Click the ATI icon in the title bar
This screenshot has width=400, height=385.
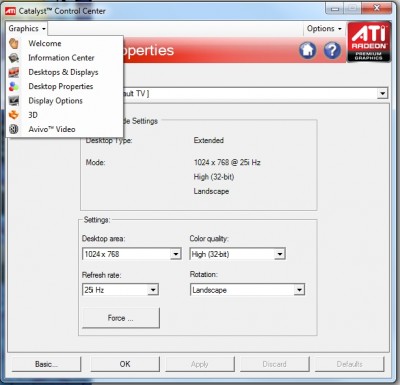10,11
